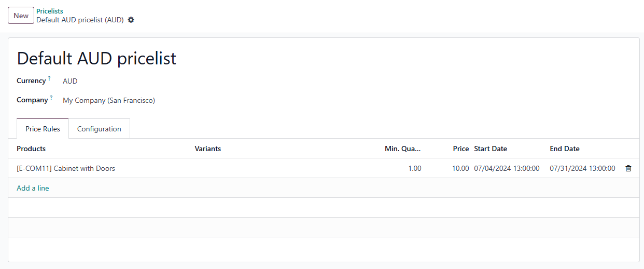Screen dimensions: 644x269
Task: Open the Cabinet with Doors product cell
Action: click(66, 168)
